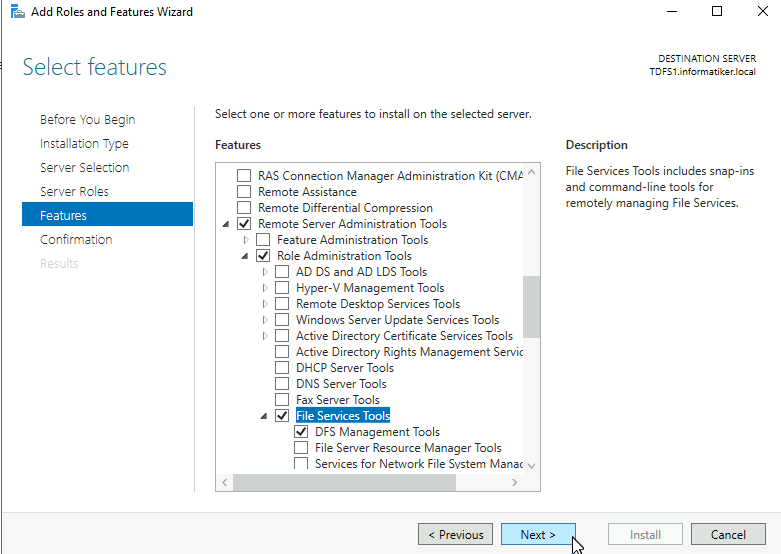The height and width of the screenshot is (554, 781).
Task: Uncheck the DFS Management Tools checkbox
Action: pyautogui.click(x=301, y=431)
